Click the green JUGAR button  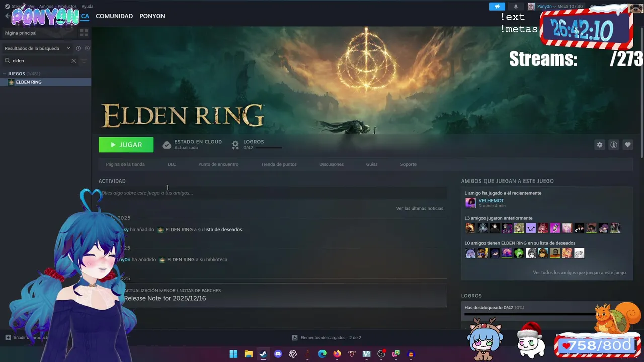pyautogui.click(x=126, y=145)
